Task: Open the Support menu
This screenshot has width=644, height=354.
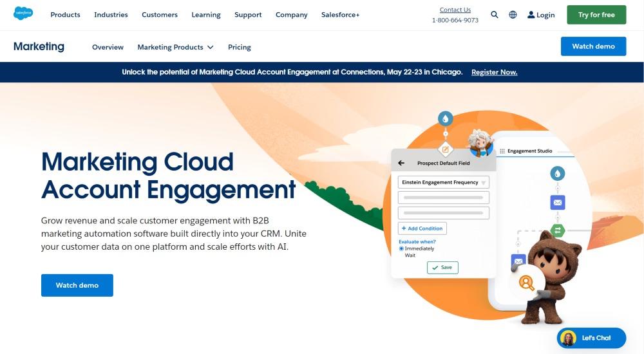Action: [248, 15]
